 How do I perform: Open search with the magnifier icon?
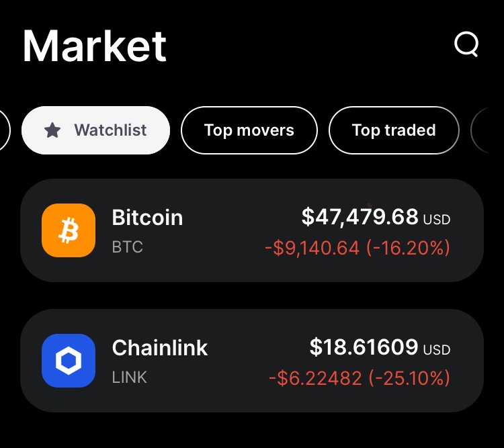[x=466, y=44]
